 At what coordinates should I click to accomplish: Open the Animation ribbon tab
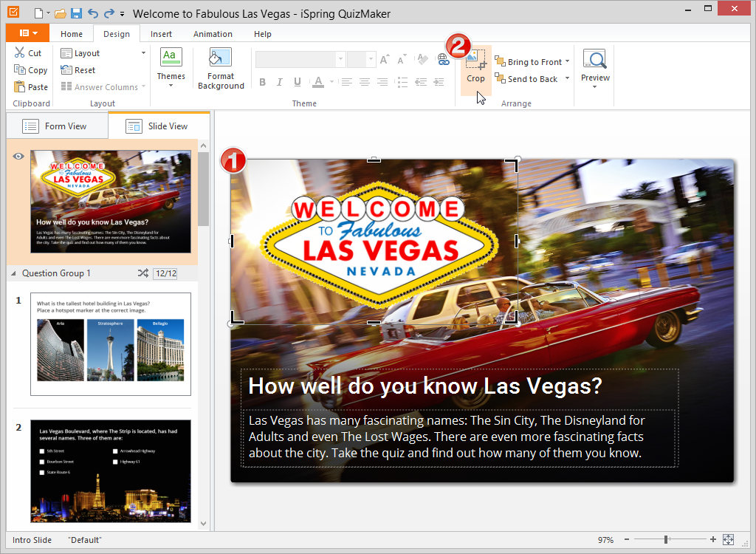213,34
